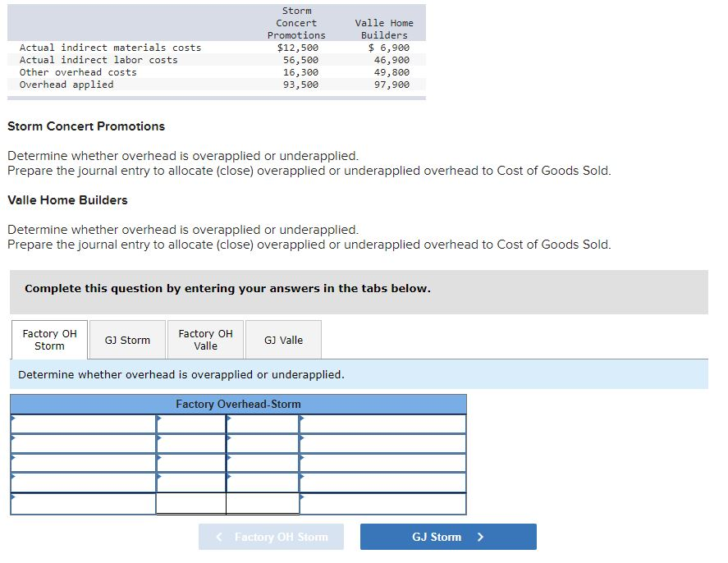728x563 pixels.
Task: Click the Storm Concert Promotions column header
Action: point(296,23)
